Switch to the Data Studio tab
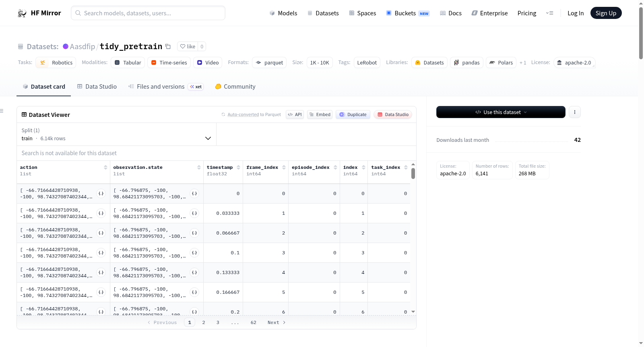This screenshot has height=347, width=644. pos(97,86)
